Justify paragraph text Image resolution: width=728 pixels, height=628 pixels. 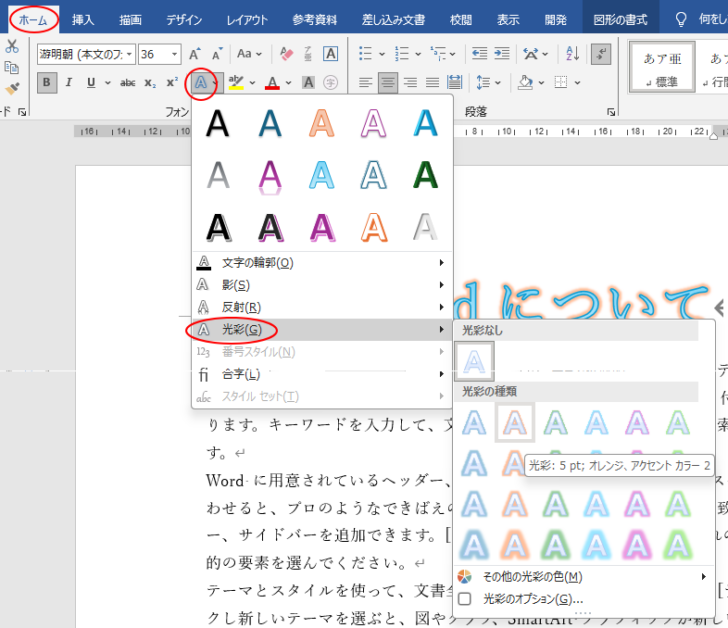click(432, 83)
